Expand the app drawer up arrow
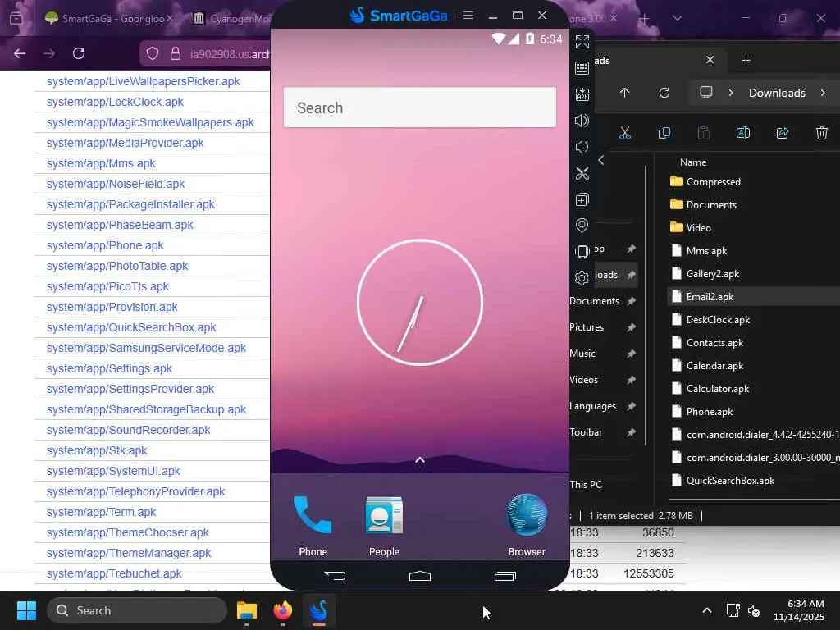This screenshot has height=630, width=840. click(x=420, y=459)
